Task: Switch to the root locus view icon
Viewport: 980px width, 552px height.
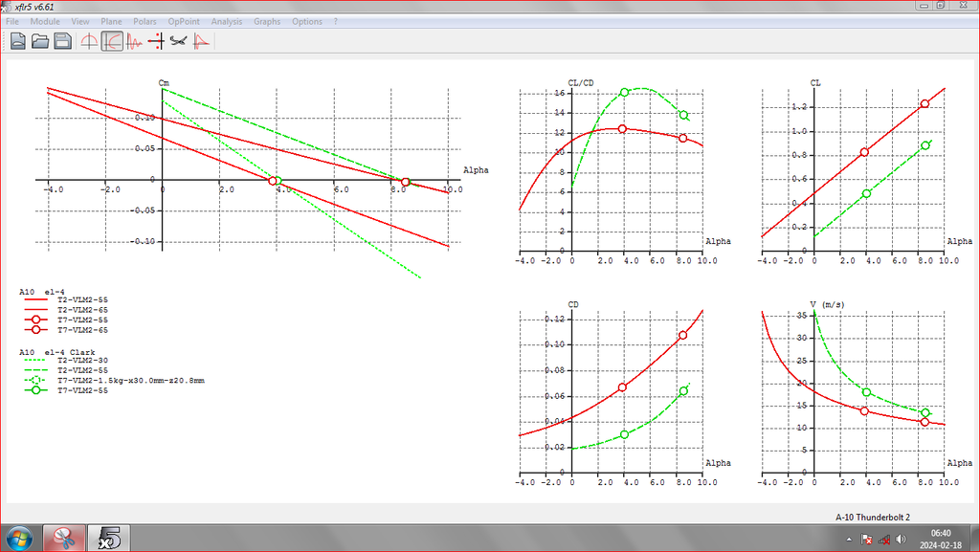Action: coord(157,41)
